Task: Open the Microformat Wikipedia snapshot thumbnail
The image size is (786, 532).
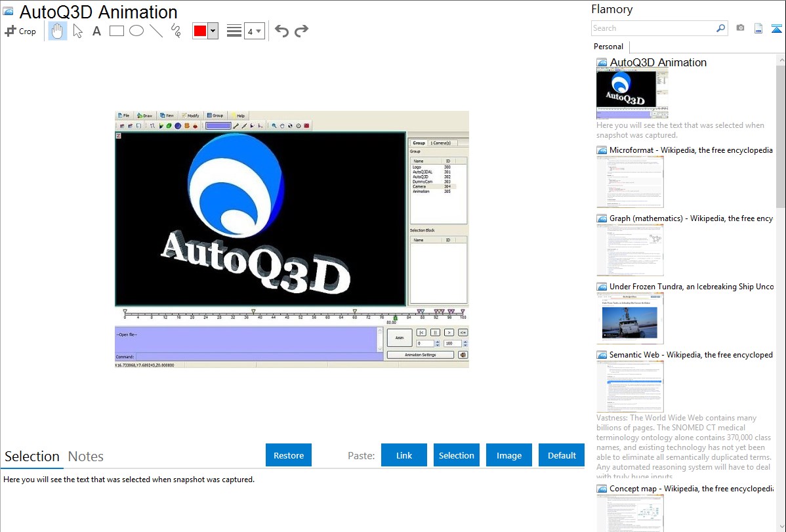Action: point(630,182)
